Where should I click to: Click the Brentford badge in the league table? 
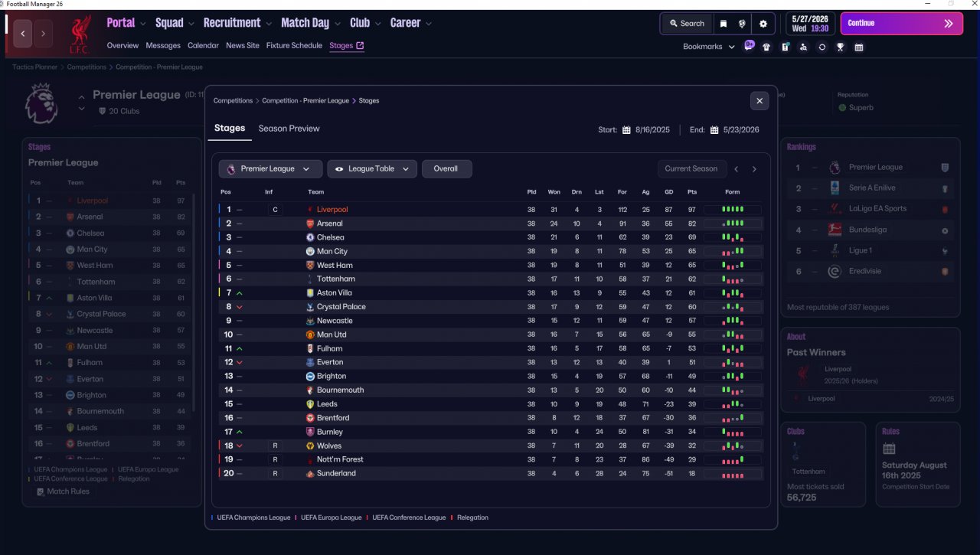coord(310,418)
